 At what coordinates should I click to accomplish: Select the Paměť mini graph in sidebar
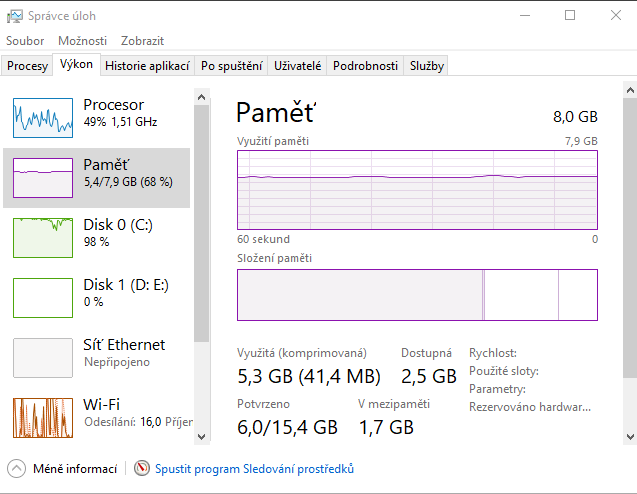tap(43, 177)
